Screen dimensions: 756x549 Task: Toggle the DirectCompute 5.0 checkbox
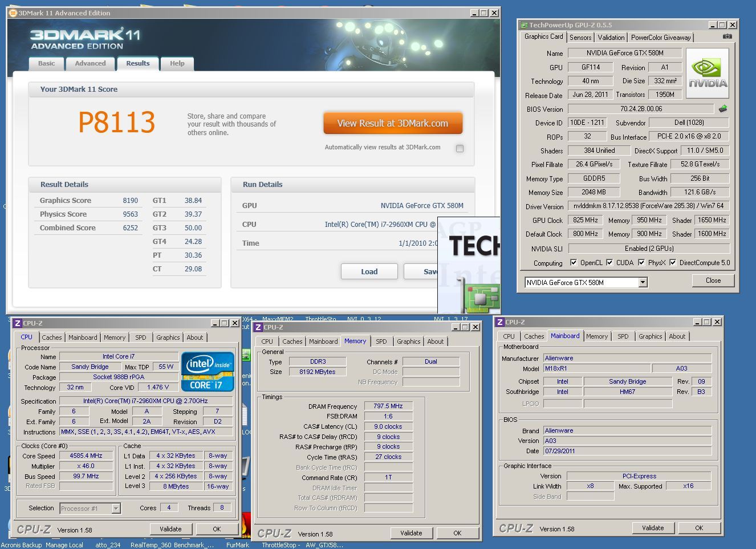click(x=673, y=263)
